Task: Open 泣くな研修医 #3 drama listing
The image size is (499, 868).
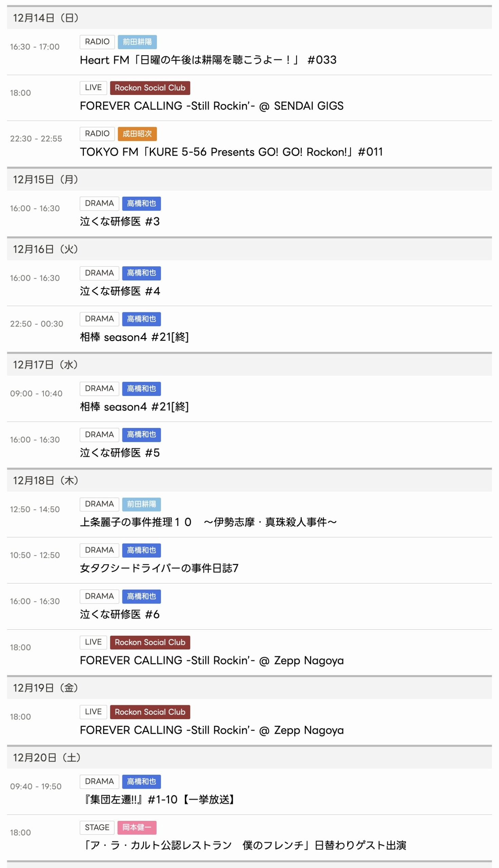Action: [120, 221]
